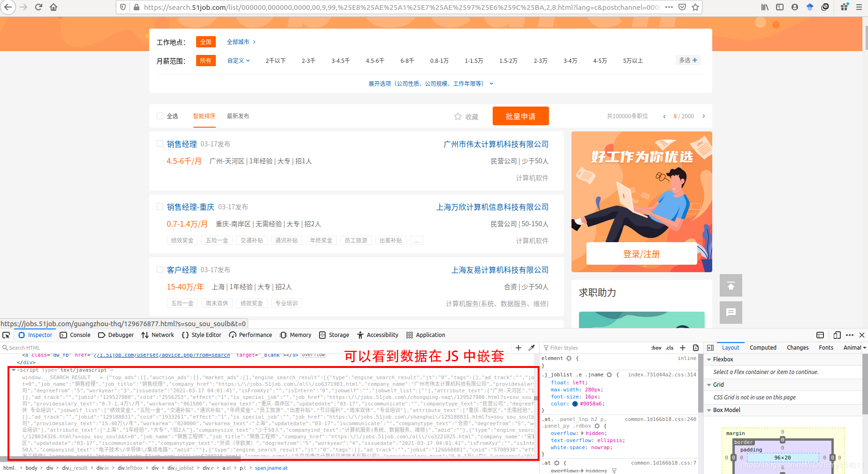868x474 pixels.
Task: Switch to Responsive Design Mode
Action: [x=837, y=335]
